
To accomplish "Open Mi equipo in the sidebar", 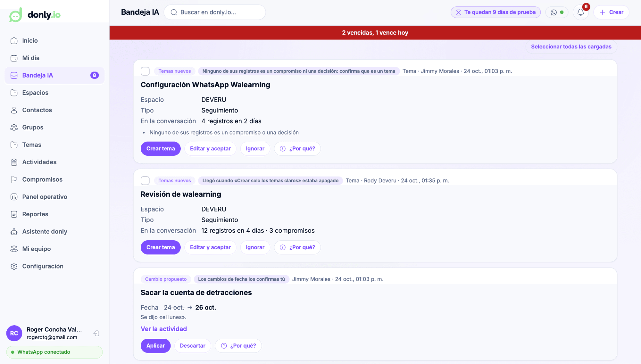I will pyautogui.click(x=54, y=249).
